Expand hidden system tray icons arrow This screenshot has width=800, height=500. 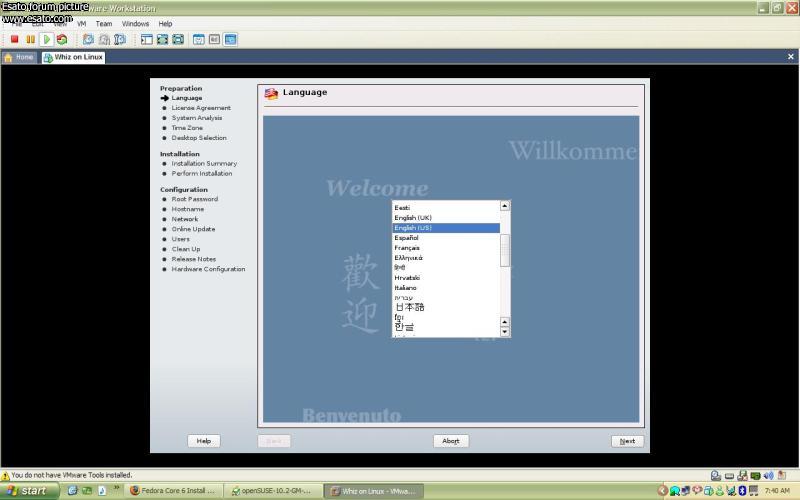(x=663, y=491)
